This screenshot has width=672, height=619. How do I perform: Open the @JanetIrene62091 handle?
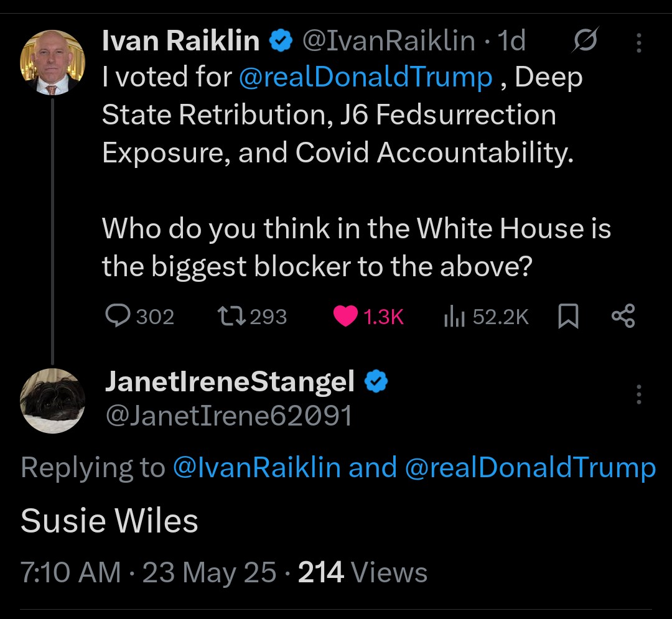coord(229,416)
